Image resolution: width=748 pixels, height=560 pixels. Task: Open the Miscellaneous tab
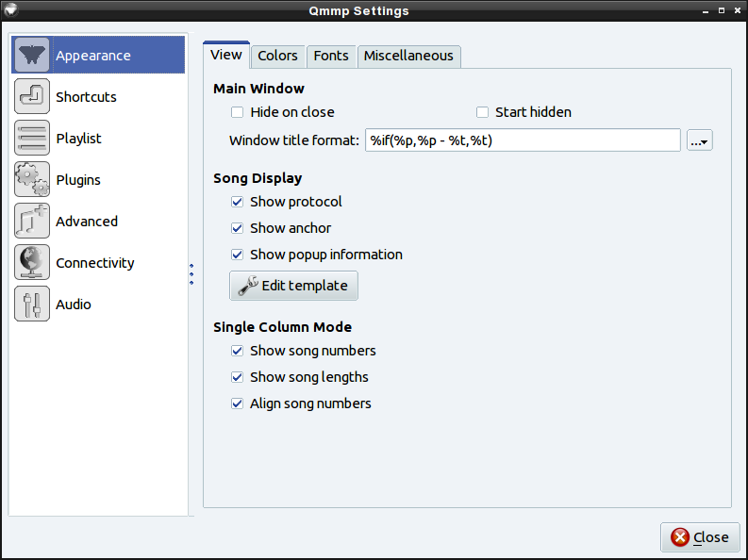click(408, 57)
